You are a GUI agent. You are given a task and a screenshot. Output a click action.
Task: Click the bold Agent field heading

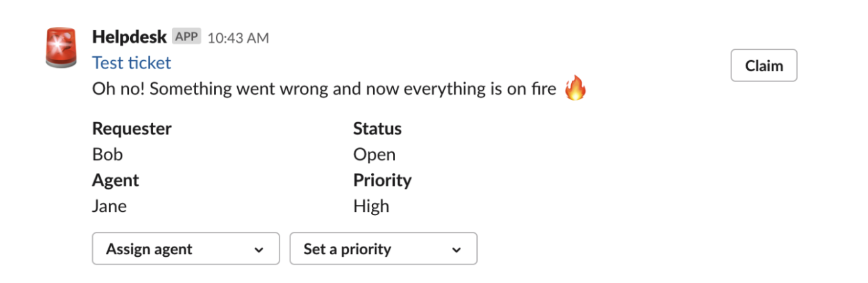116,181
